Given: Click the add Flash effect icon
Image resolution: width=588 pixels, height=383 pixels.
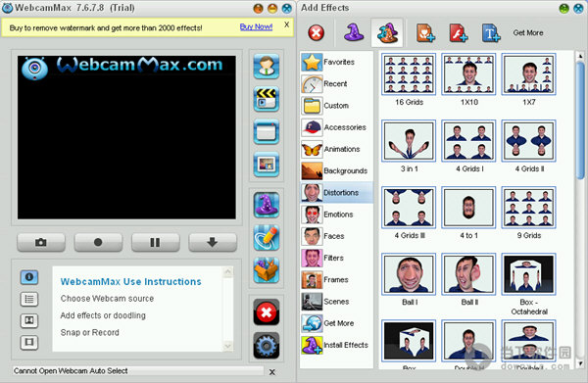Looking at the screenshot, I should pos(459,33).
